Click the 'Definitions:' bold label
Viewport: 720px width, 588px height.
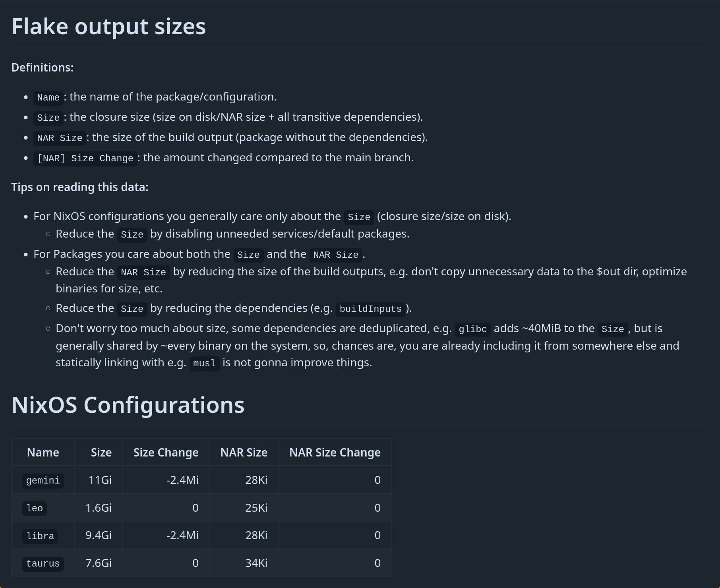point(43,68)
